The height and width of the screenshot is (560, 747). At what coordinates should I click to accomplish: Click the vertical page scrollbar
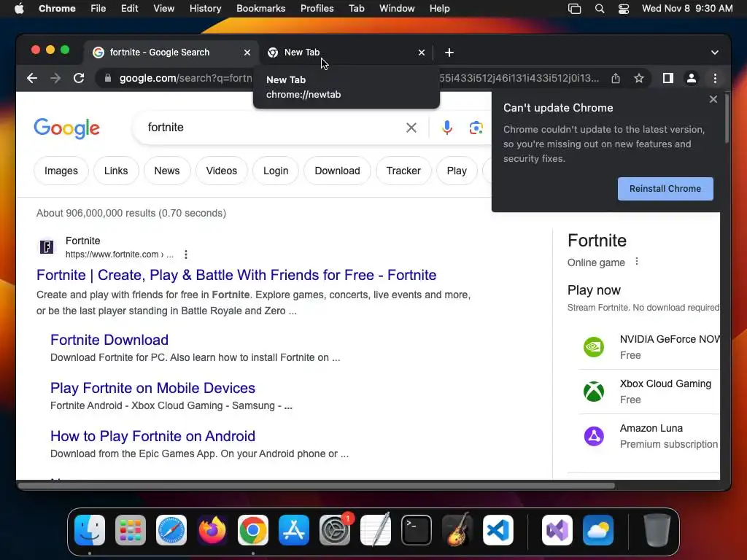pos(727,119)
